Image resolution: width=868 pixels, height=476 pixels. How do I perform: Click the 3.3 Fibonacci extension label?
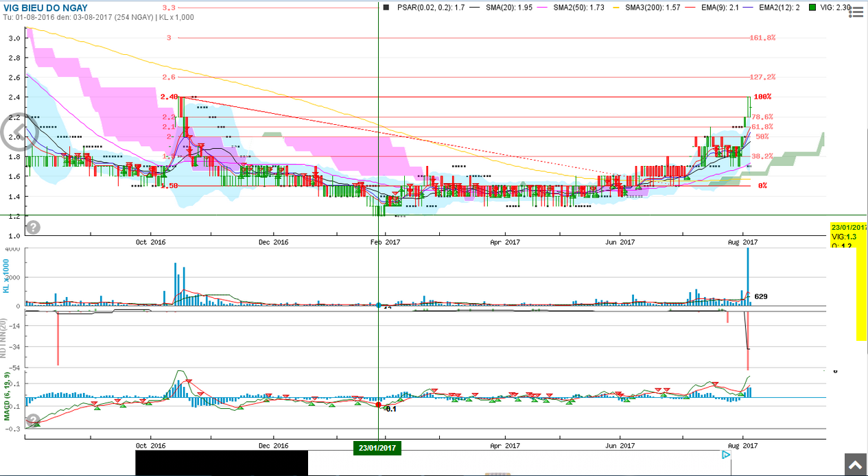[169, 8]
